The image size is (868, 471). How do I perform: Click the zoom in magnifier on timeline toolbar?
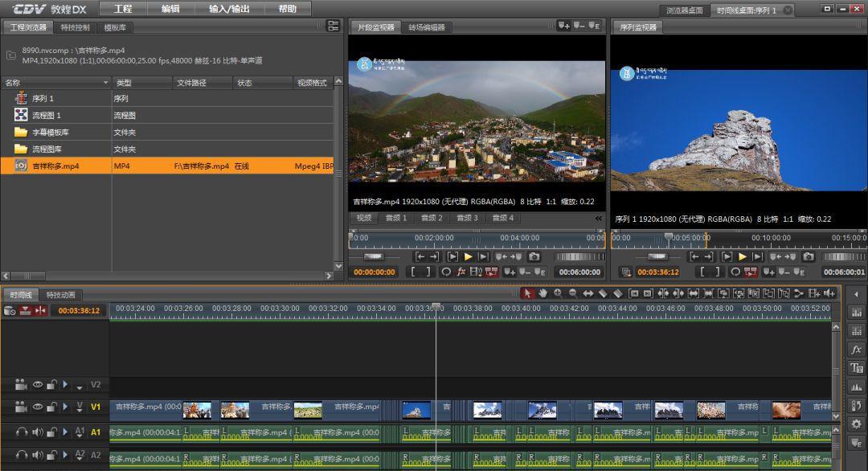(x=558, y=293)
